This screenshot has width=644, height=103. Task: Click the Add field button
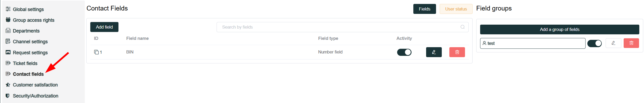click(x=104, y=27)
